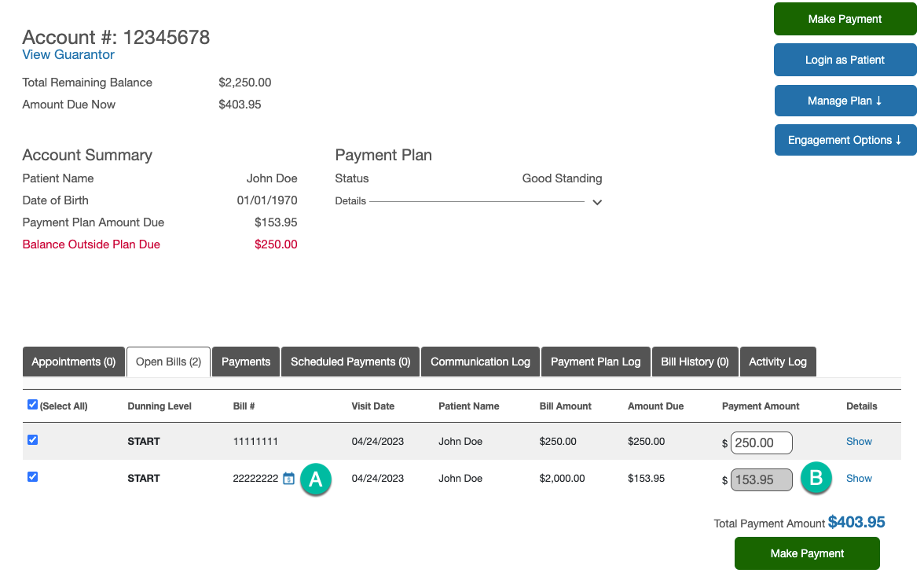Click the bottom Make Payment button

tap(807, 553)
